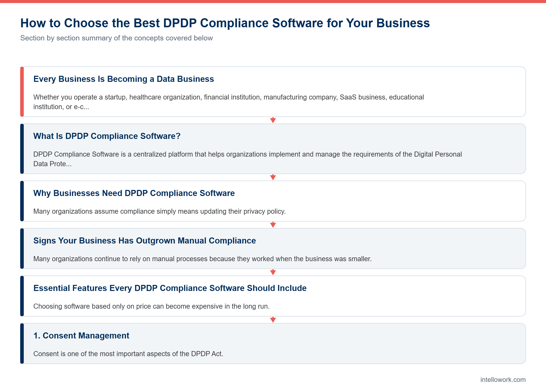Click the sentence about relying on manual processes
This screenshot has height=392, width=546.
pos(202,259)
